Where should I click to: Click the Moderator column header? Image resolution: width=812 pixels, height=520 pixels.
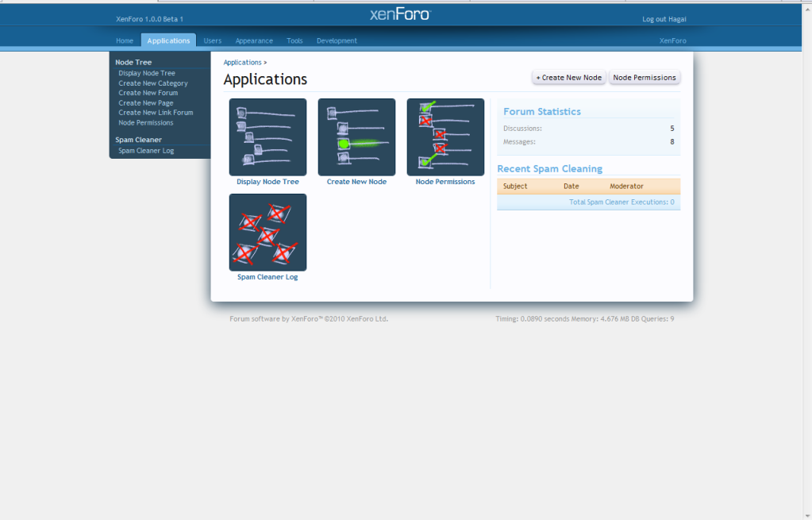(x=626, y=187)
